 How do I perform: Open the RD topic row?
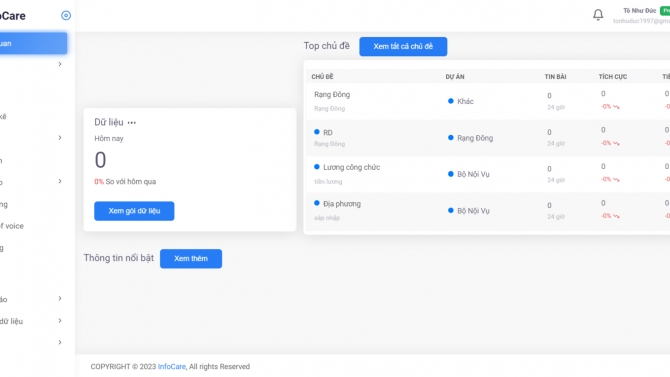coord(328,133)
